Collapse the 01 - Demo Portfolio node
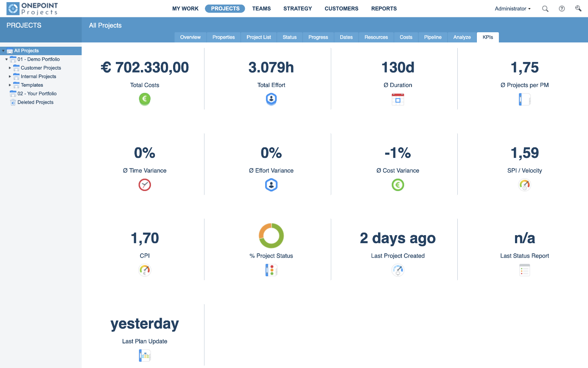Screen dimensions: 588x368 click(x=6, y=59)
